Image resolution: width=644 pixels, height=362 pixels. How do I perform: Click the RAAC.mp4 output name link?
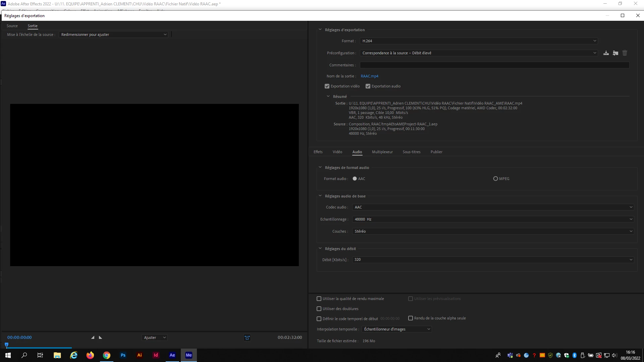click(x=369, y=76)
